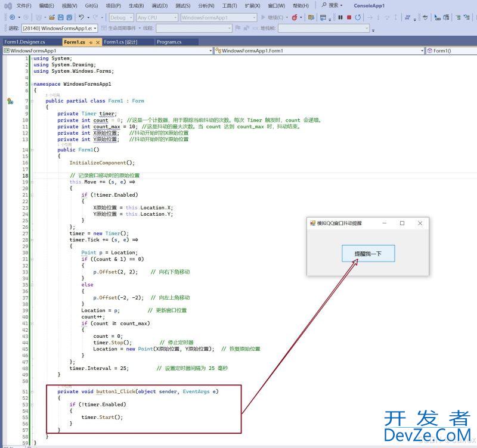Screen dimensions: 477x448
Task: Open the 文件(F) menu
Action: coord(24,6)
